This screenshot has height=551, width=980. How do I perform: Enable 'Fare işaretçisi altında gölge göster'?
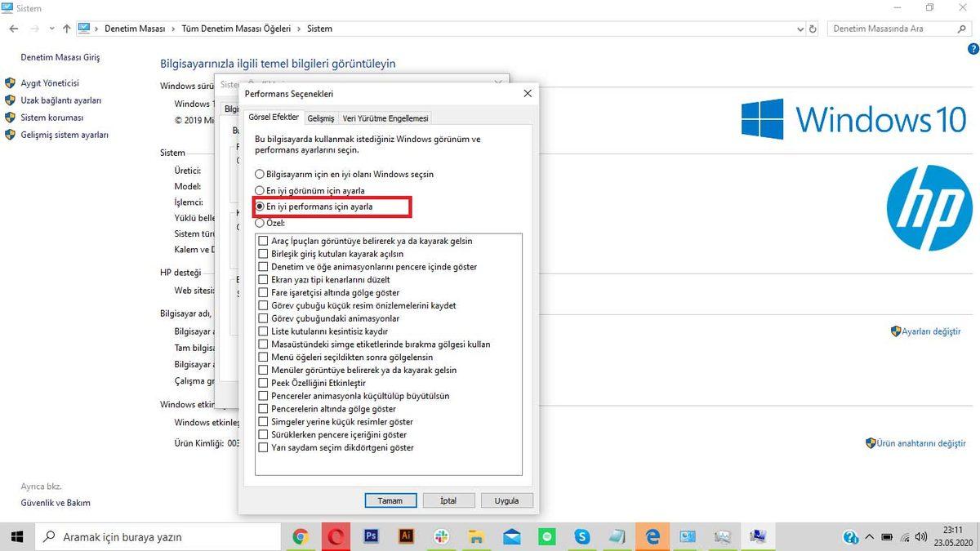pyautogui.click(x=263, y=292)
